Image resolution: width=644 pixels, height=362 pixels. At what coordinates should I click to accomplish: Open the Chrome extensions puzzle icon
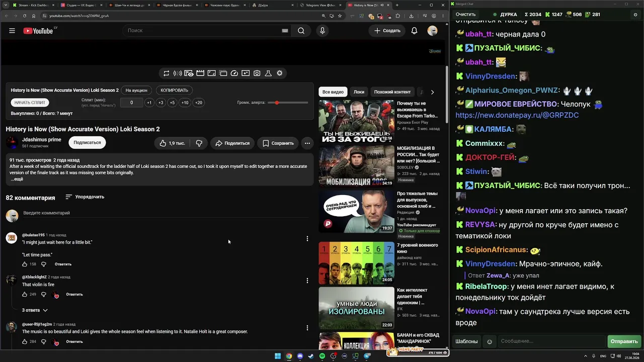point(397,16)
